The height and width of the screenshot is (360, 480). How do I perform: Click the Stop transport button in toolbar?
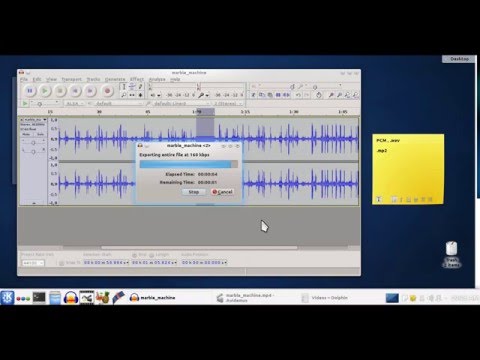pyautogui.click(x=60, y=91)
